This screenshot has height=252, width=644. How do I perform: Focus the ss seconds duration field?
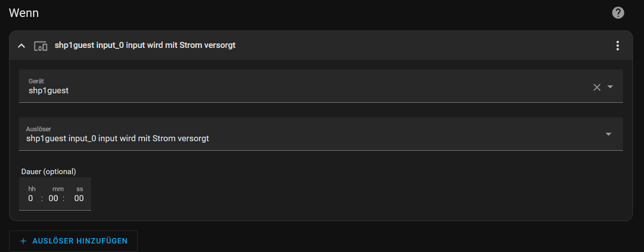tap(79, 198)
